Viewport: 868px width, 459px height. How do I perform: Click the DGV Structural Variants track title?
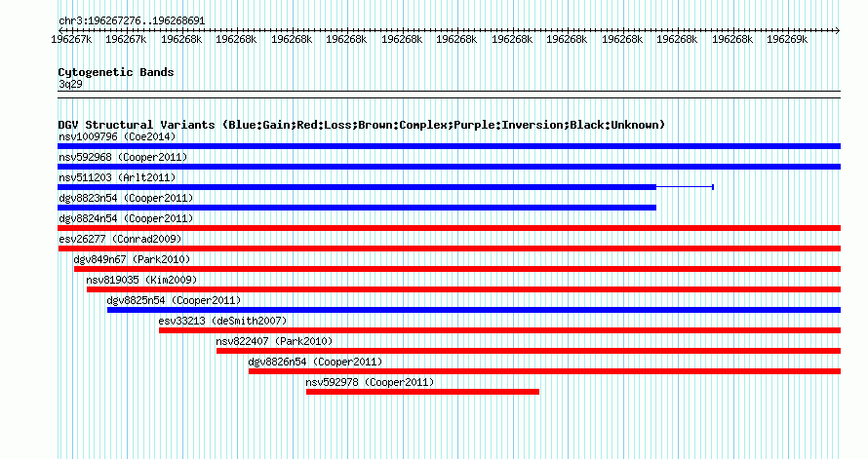click(362, 125)
